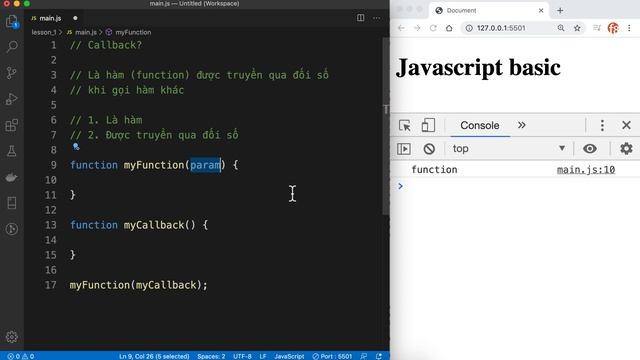Switch to the Console tab in DevTools
The width and height of the screenshot is (640, 360).
point(480,125)
